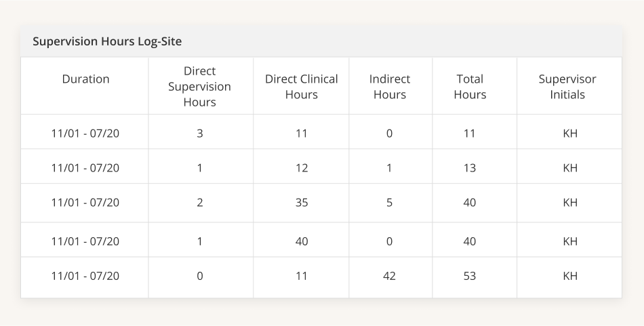Click the last row's KH initials
The image size is (644, 326).
[570, 276]
